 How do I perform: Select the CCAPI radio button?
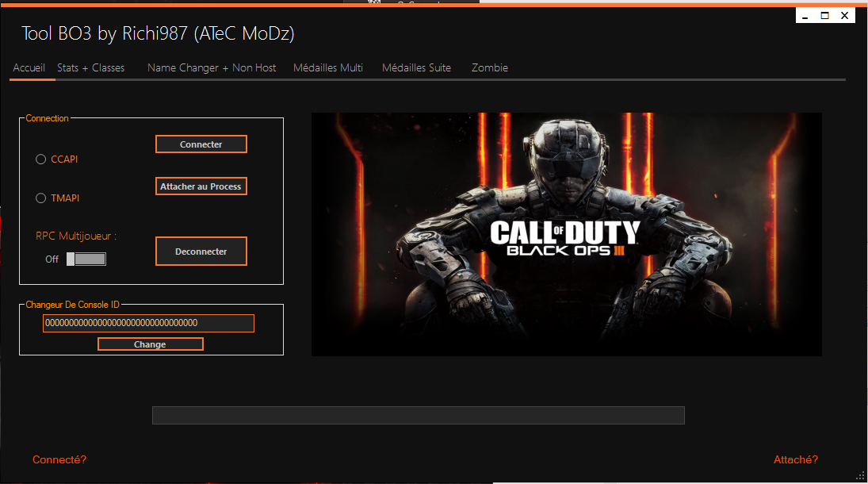pyautogui.click(x=41, y=159)
